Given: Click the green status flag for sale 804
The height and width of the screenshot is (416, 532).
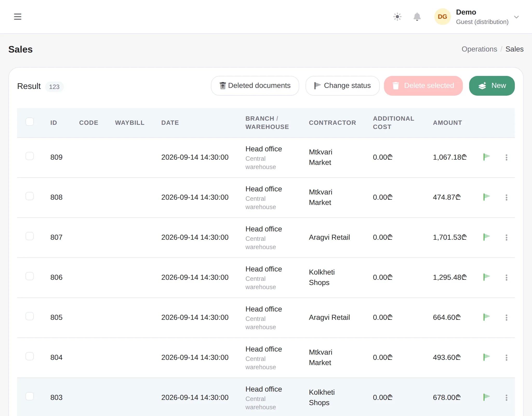Looking at the screenshot, I should (486, 357).
